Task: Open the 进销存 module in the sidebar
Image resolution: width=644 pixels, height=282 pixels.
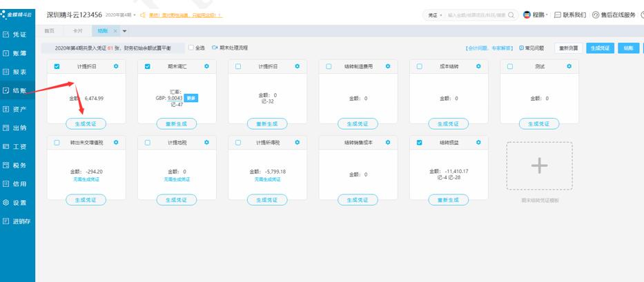Action: click(x=17, y=221)
